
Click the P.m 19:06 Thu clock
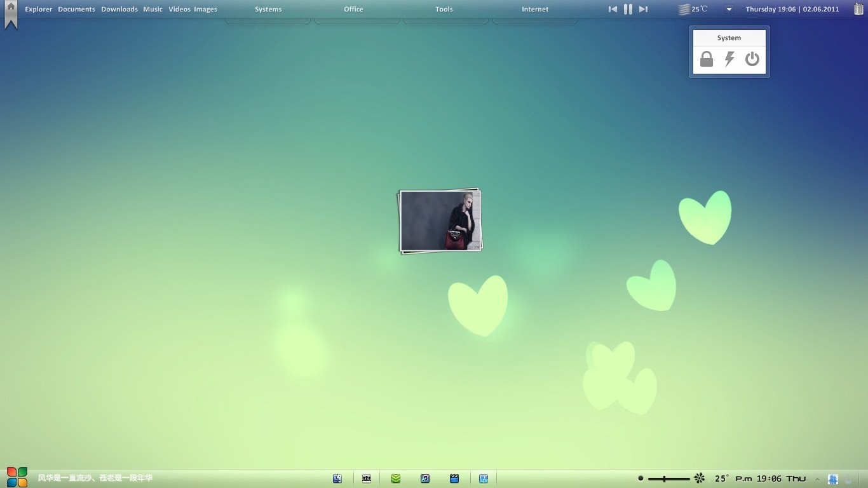[x=771, y=478]
